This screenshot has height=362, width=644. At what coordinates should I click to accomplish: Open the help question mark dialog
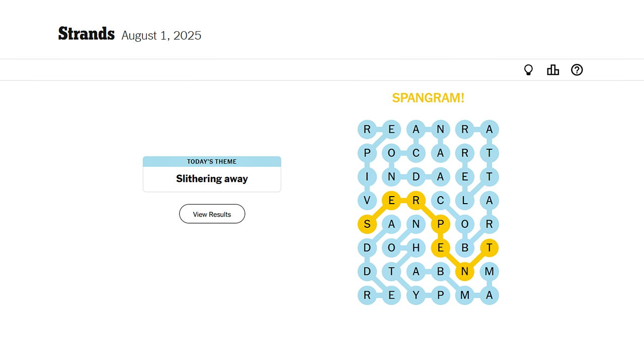click(577, 70)
